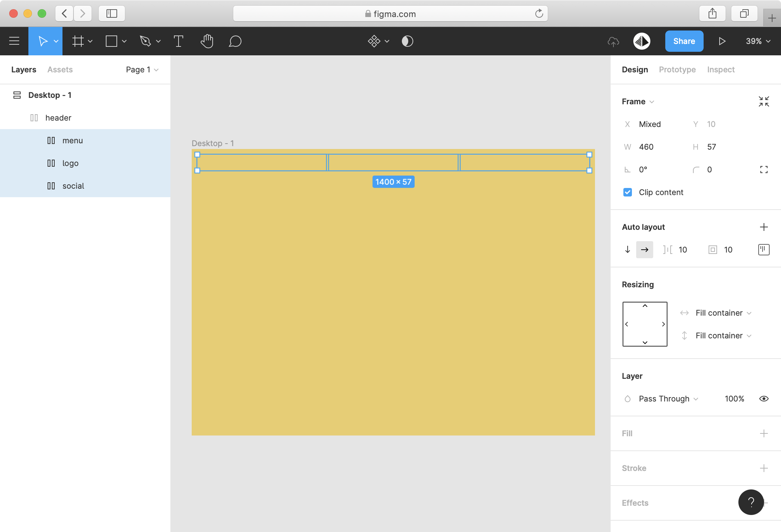Select the Desktop - 1 layer
The image size is (781, 532).
click(85, 95)
